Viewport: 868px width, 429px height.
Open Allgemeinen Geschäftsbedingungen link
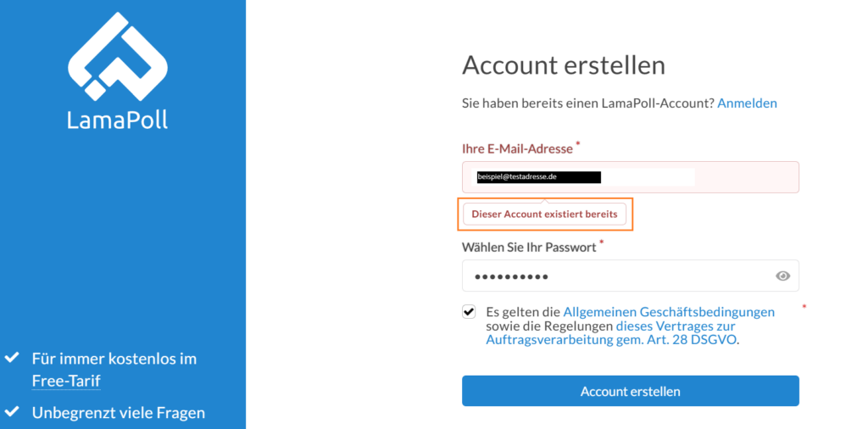point(669,312)
